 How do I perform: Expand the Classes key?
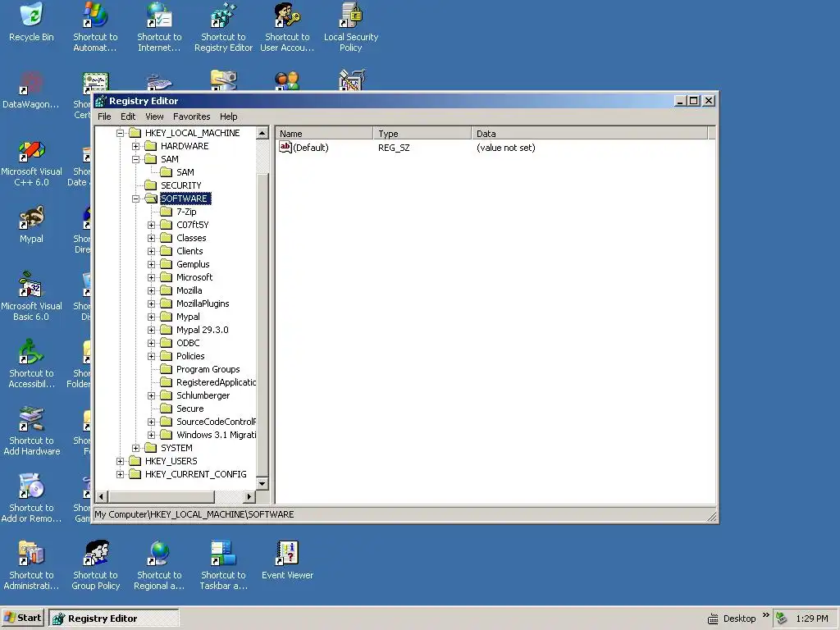[x=151, y=238]
